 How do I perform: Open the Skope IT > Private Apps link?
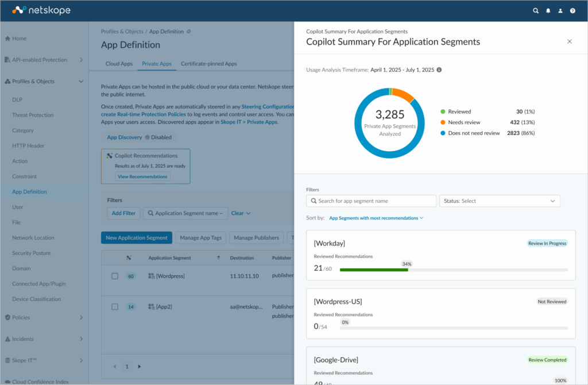pos(249,122)
